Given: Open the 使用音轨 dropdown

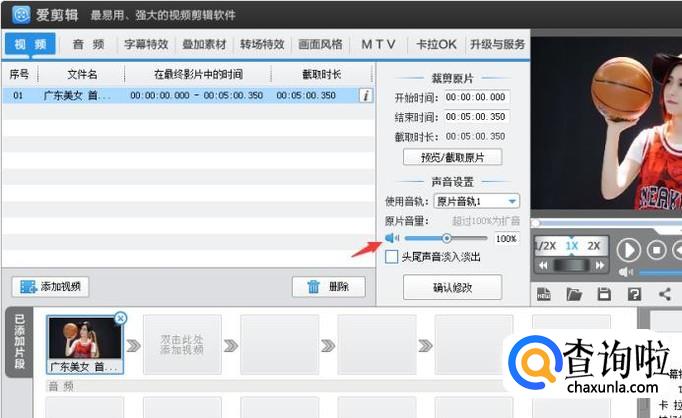Looking at the screenshot, I should pyautogui.click(x=476, y=201).
